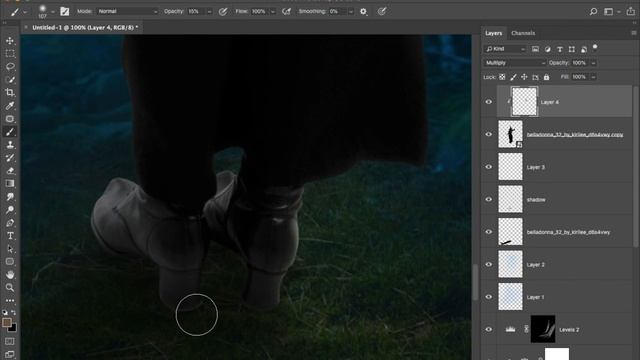
Task: Filter layers by pixel type
Action: click(535, 49)
